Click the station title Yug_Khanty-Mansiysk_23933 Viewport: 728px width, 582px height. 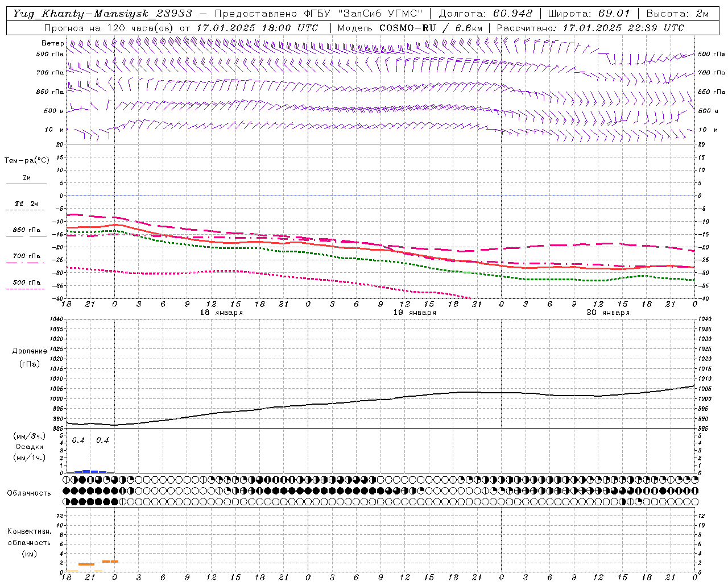[102, 14]
